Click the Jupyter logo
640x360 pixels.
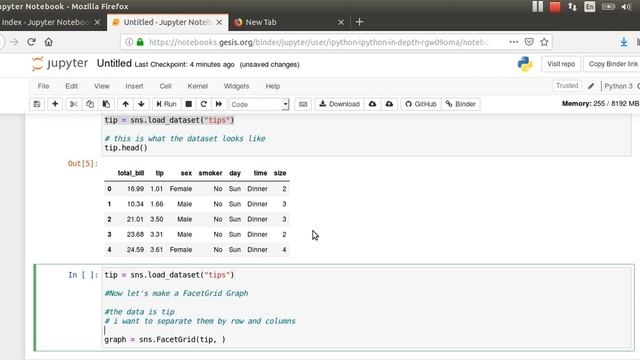(60, 64)
